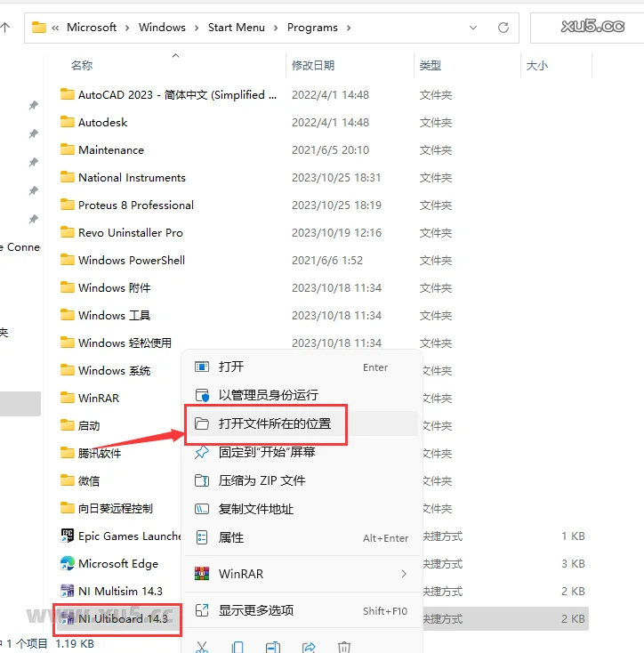The width and height of the screenshot is (644, 653).
Task: Sort by the 修改日期 column header
Action: [313, 65]
